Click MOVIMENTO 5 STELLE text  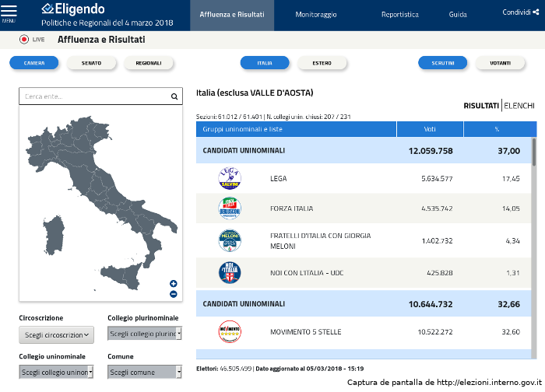coord(306,332)
